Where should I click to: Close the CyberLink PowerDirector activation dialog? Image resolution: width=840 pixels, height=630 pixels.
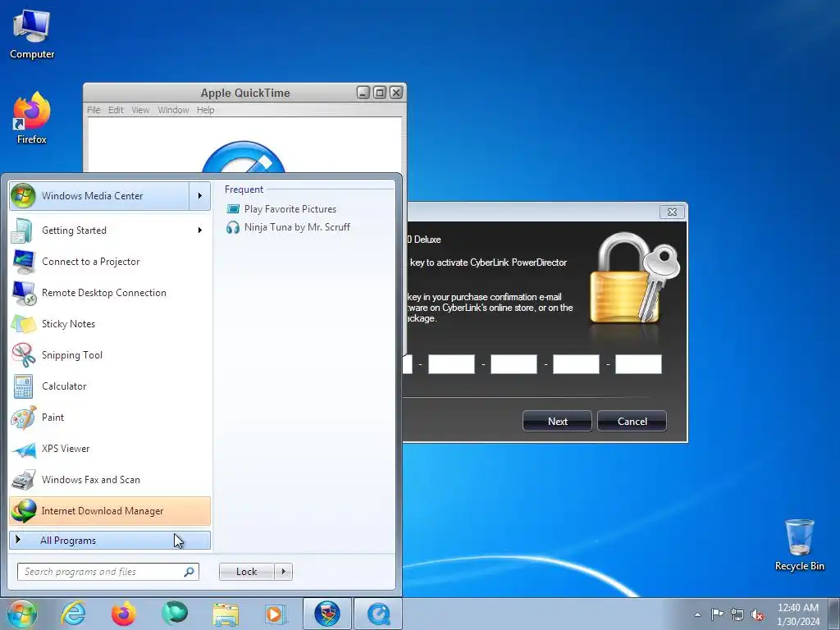[672, 212]
